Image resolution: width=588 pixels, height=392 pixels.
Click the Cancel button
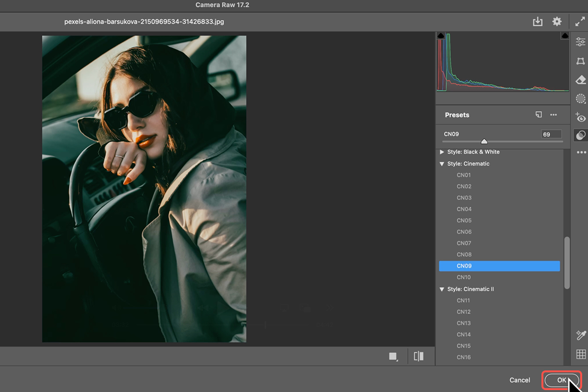point(519,380)
